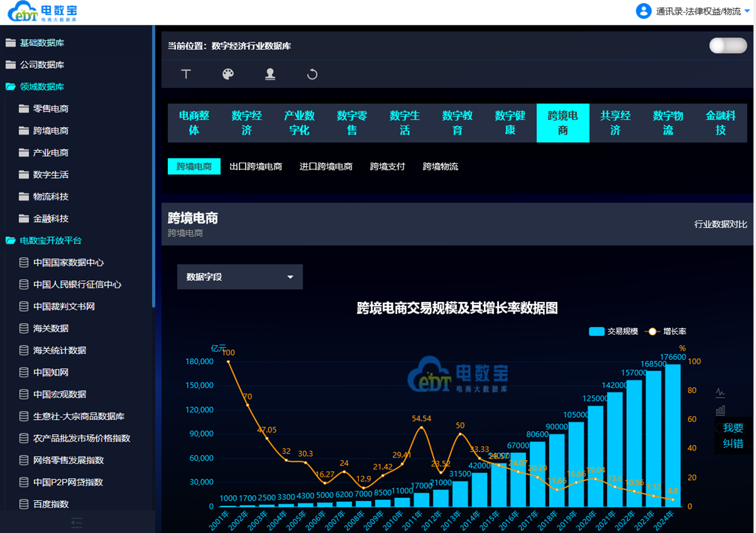
Task: Switch to the 共享经济 tab
Action: 615,123
